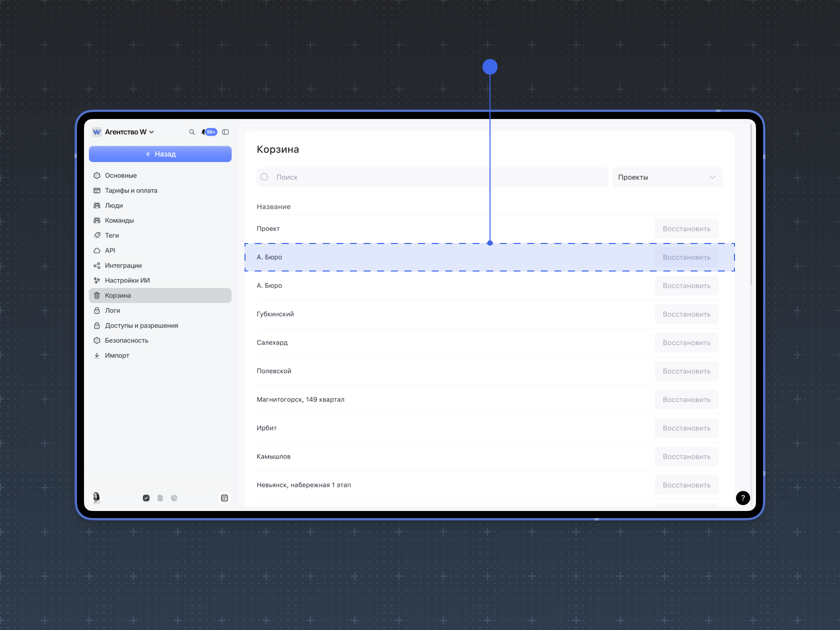Open Тарифы и оплата settings section

coord(131,190)
